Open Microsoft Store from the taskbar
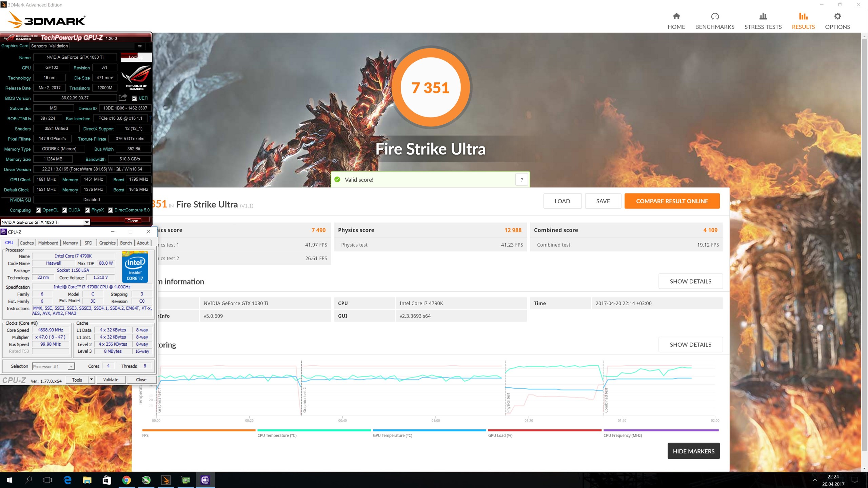 pos(107,480)
